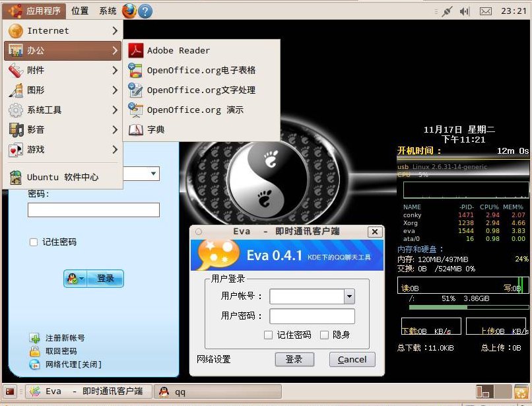Expand the 影音 submenu
The height and width of the screenshot is (406, 532).
tap(115, 129)
